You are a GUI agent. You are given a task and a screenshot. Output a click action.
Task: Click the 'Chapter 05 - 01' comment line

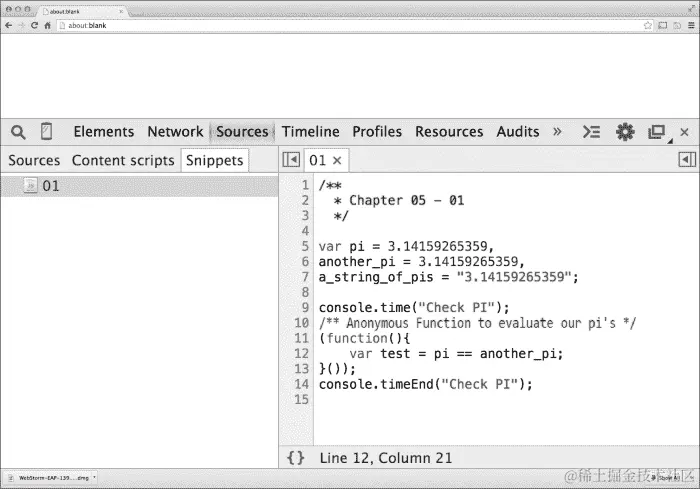click(399, 201)
